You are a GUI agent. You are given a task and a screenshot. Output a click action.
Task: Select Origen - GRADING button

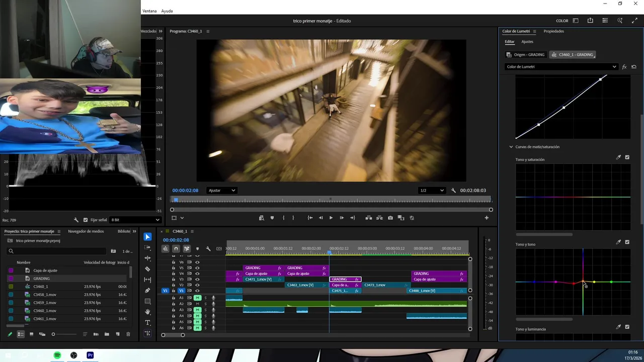[x=526, y=54]
